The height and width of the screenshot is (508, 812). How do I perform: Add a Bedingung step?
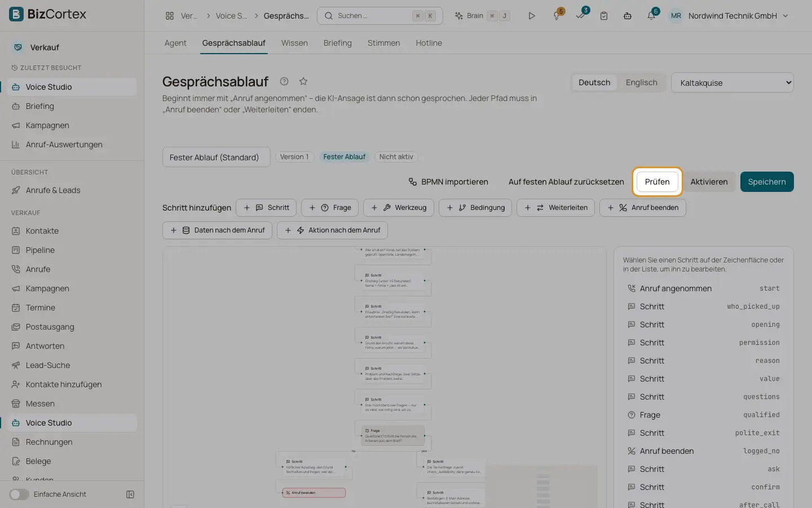click(475, 208)
